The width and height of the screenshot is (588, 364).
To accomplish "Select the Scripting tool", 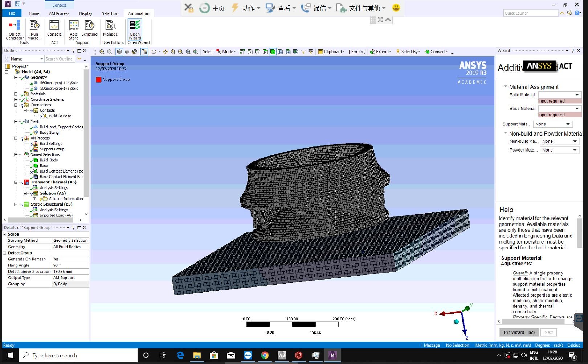I will coord(89,31).
